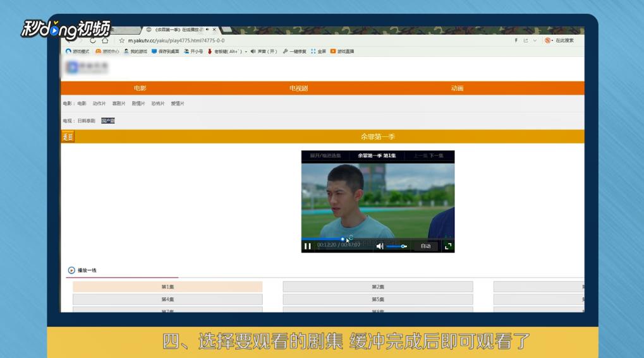Skip to next episode via 下一集

[436, 155]
